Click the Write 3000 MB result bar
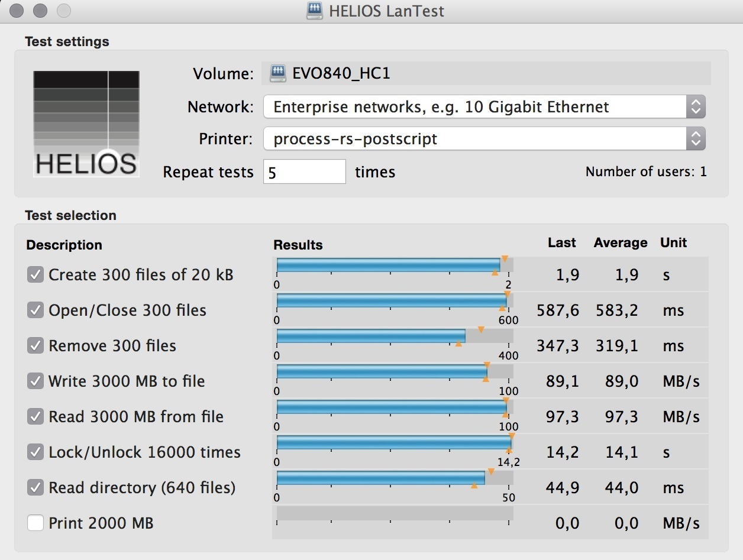Viewport: 743px width, 560px height. pyautogui.click(x=395, y=371)
